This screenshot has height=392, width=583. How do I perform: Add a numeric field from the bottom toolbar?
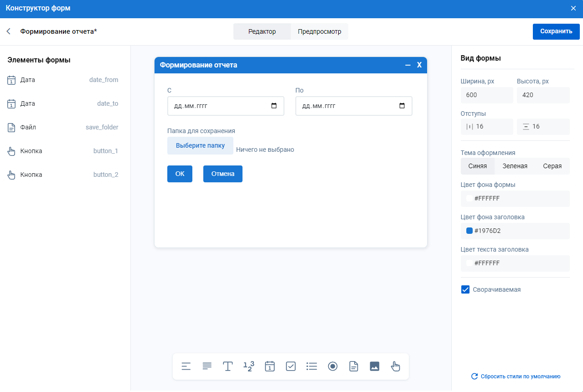248,366
